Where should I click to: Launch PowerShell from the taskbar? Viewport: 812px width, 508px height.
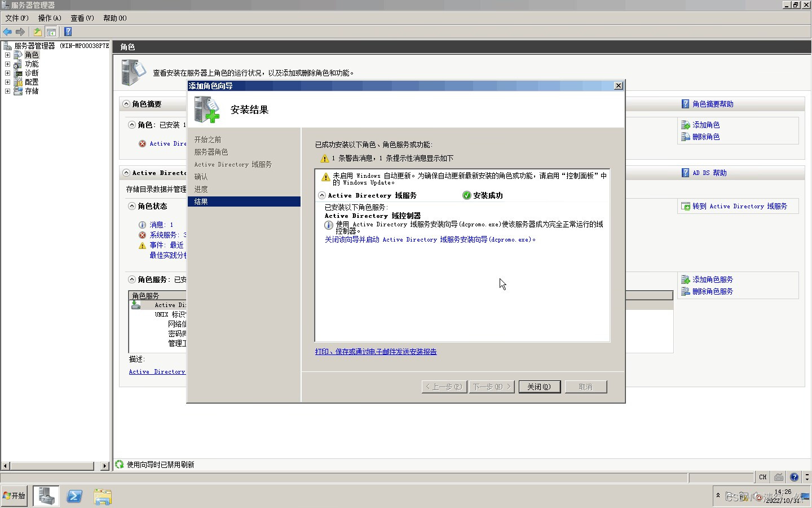tap(74, 496)
